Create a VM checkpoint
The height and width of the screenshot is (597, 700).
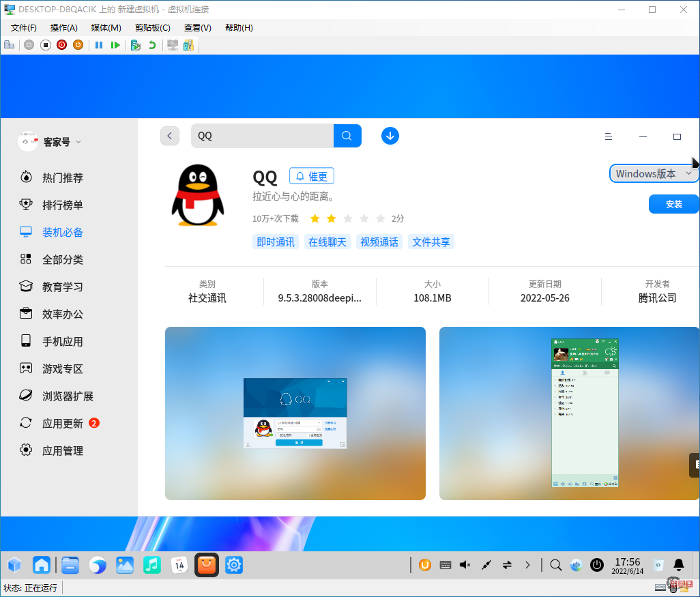coord(136,45)
